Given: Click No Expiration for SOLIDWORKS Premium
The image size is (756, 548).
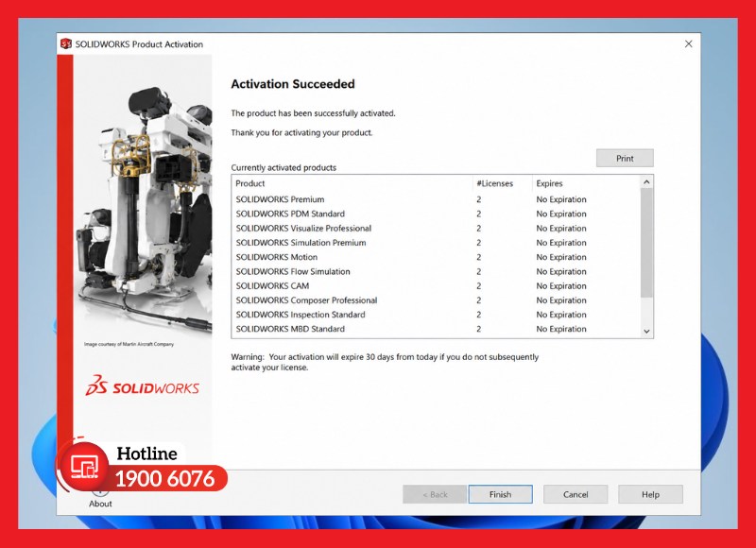Looking at the screenshot, I should (561, 199).
